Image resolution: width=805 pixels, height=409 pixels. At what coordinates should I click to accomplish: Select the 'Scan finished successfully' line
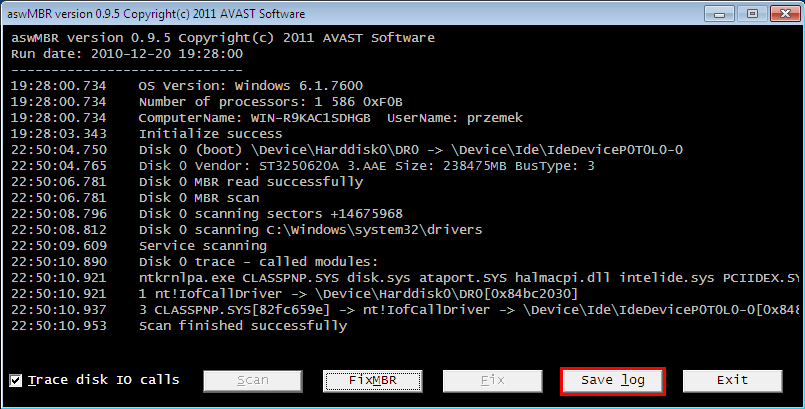179,326
